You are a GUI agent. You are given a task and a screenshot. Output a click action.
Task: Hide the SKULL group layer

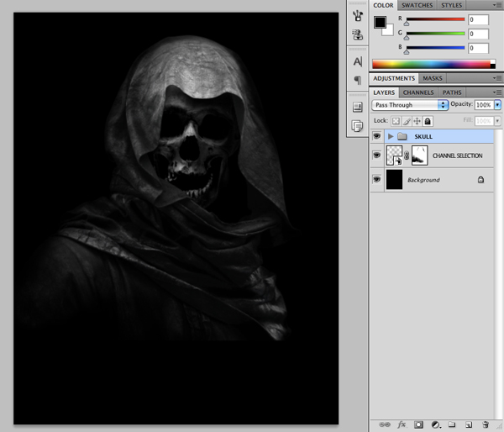(x=376, y=135)
